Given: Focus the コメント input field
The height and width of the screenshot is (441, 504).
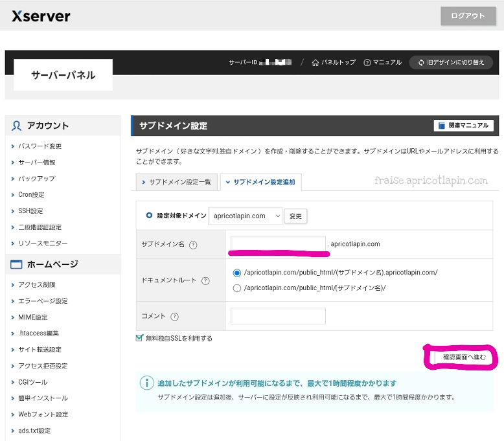Looking at the screenshot, I should pos(278,316).
